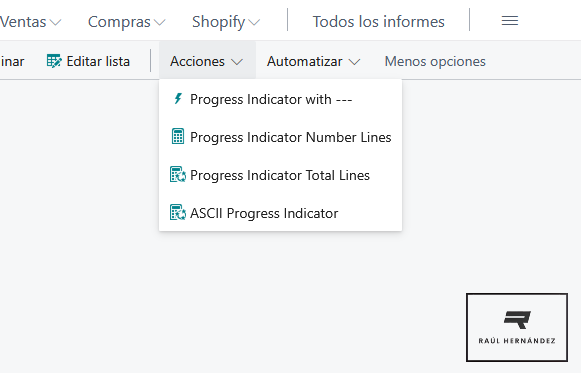Choose Progress Indicator Total Lines
Screen dimensions: 581x373
[x=280, y=175]
